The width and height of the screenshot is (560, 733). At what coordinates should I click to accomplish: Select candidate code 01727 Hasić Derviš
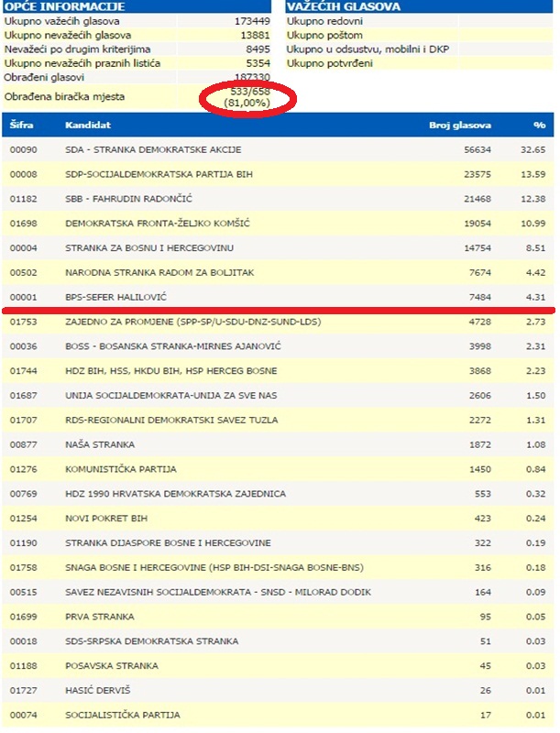tap(22, 690)
